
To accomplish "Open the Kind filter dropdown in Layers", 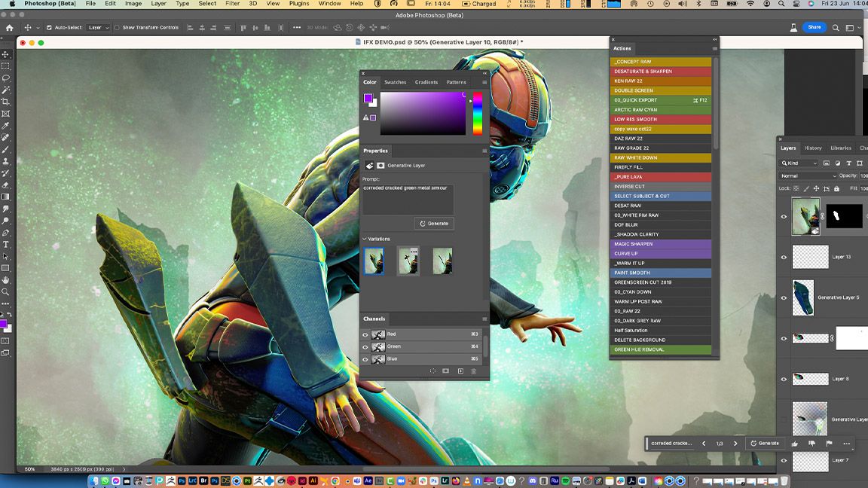I will click(x=799, y=163).
